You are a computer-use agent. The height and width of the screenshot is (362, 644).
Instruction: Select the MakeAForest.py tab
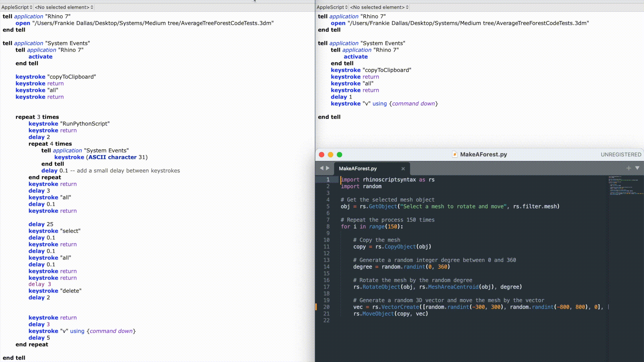358,169
